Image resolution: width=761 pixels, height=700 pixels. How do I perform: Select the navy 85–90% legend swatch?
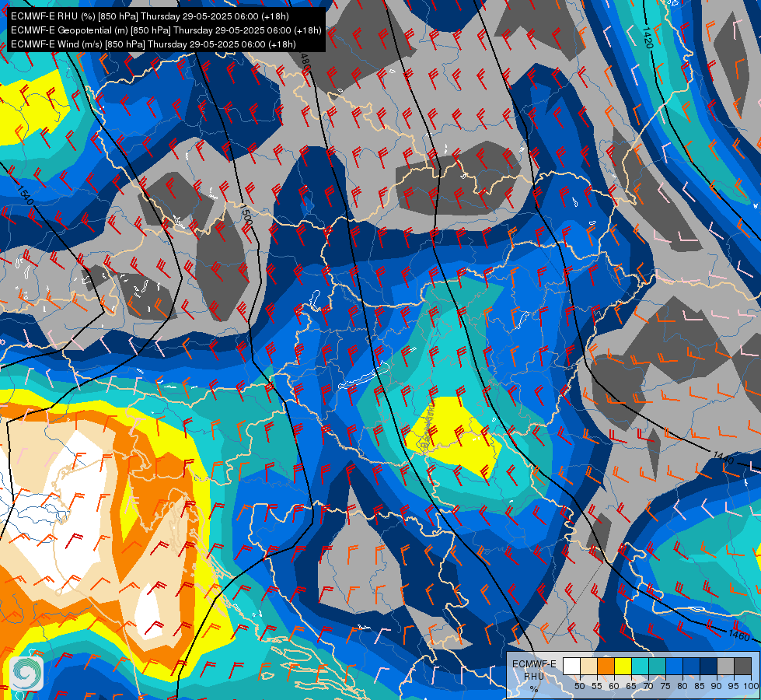click(x=709, y=666)
